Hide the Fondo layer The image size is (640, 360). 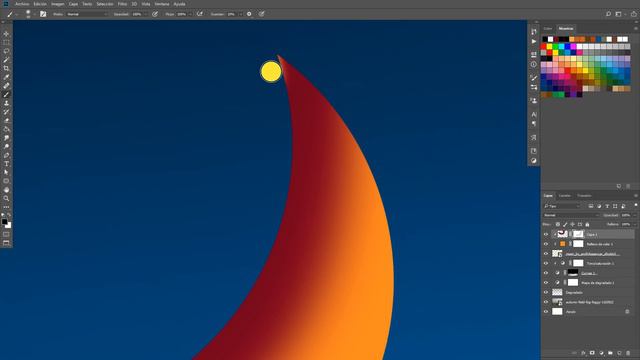point(546,311)
